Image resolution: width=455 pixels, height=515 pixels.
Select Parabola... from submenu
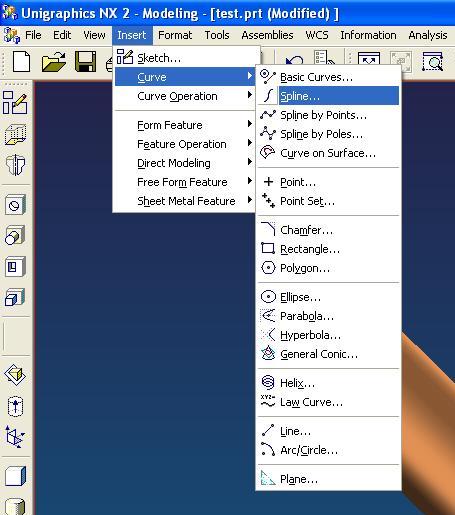[x=329, y=316]
